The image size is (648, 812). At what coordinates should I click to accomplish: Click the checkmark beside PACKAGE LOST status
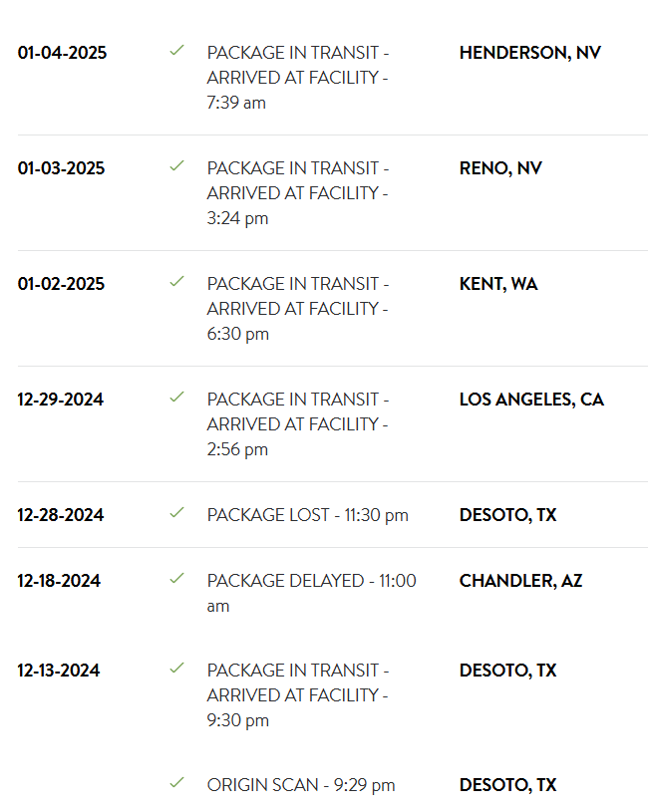[176, 512]
